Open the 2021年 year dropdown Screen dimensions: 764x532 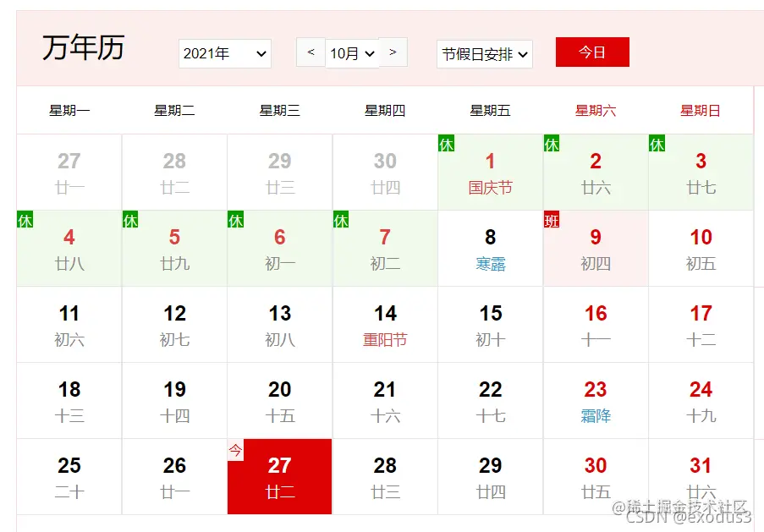224,52
